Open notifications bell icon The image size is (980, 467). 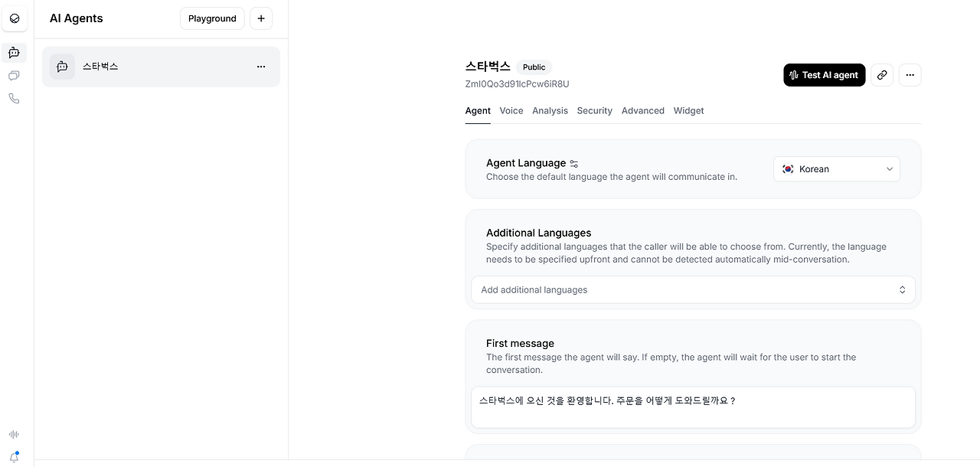coord(14,457)
